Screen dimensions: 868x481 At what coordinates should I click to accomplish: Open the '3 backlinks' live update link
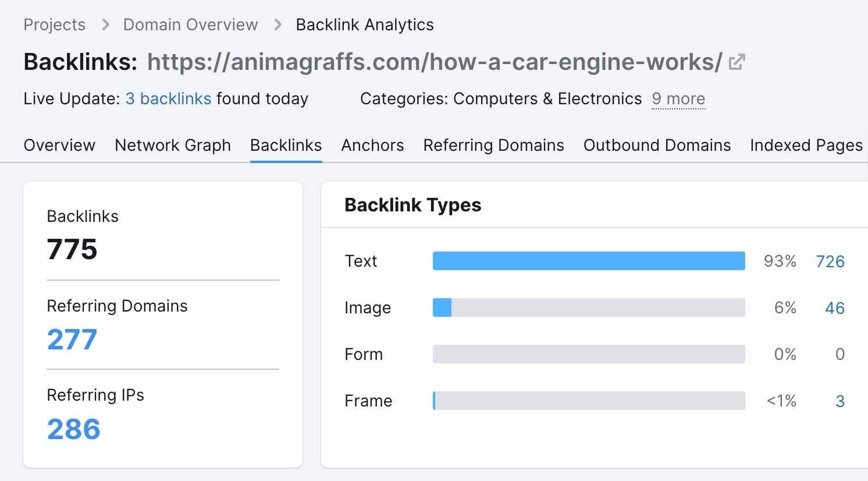168,99
